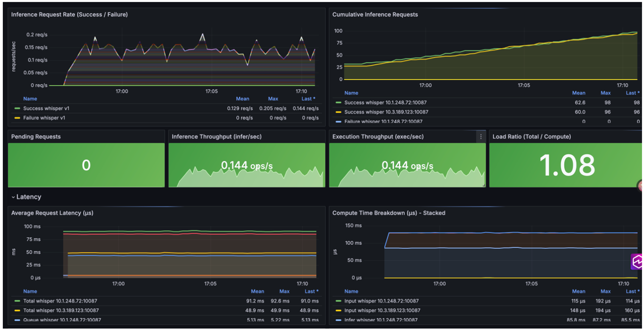Sort Compute Time Breakdown legend by Mean

click(579, 291)
